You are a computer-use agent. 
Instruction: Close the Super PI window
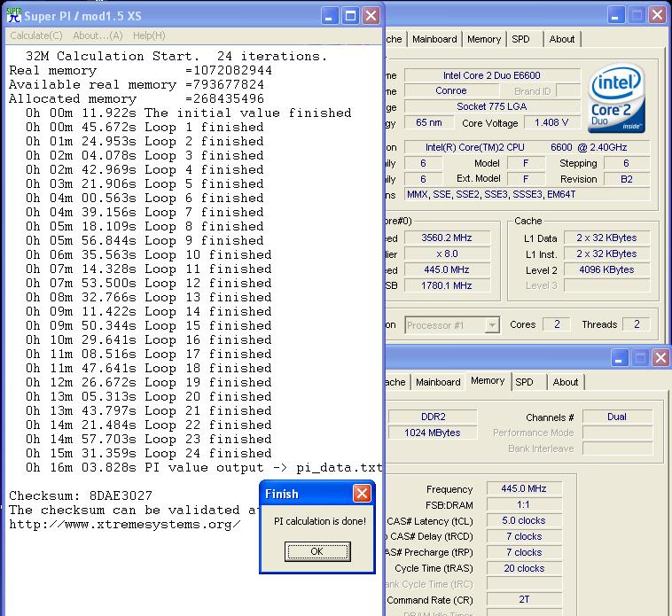[x=371, y=16]
